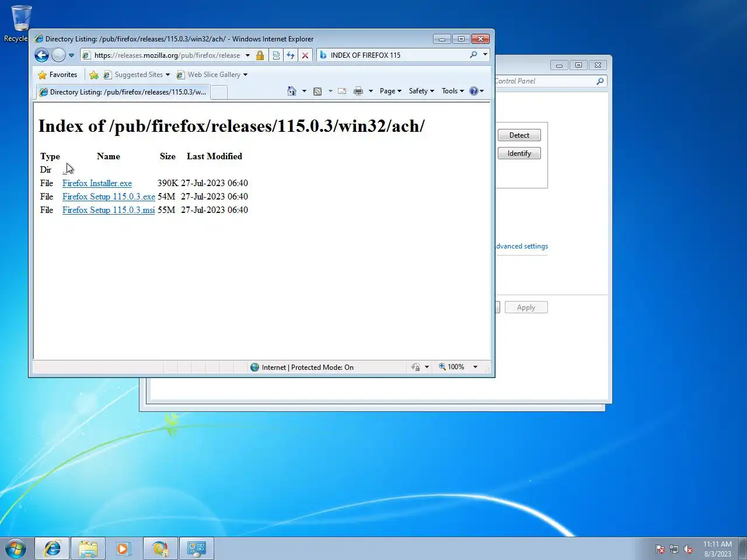The height and width of the screenshot is (560, 747).
Task: Expand the Print options dropdown arrow
Action: (x=371, y=91)
